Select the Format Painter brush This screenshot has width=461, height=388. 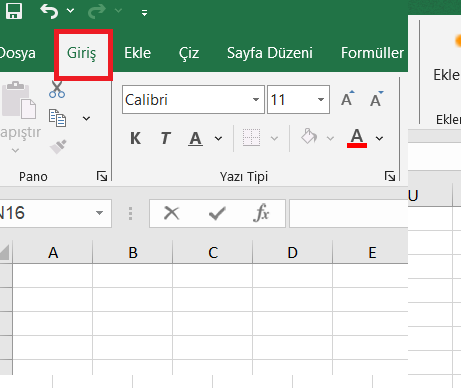coord(58,146)
